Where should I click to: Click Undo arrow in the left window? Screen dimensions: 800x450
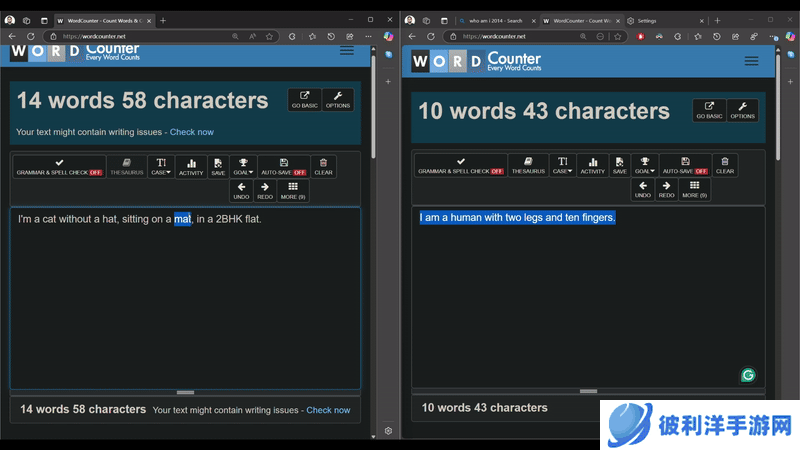pos(241,190)
